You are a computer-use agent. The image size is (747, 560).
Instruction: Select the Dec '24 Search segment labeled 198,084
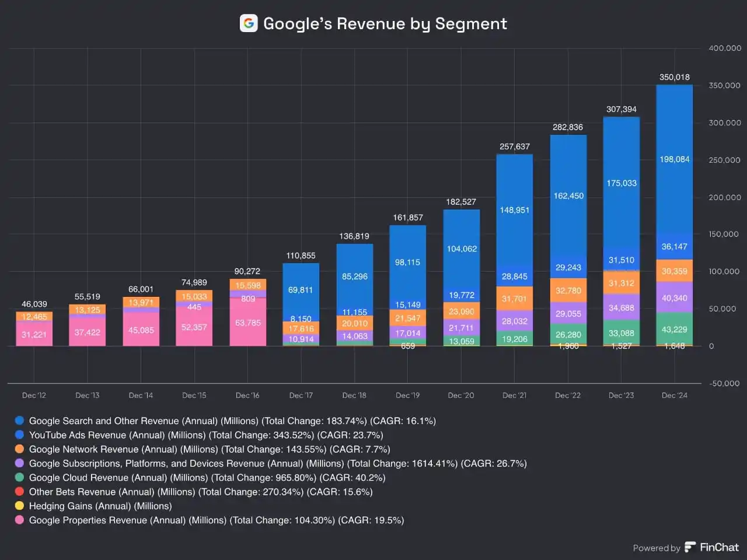(x=674, y=159)
